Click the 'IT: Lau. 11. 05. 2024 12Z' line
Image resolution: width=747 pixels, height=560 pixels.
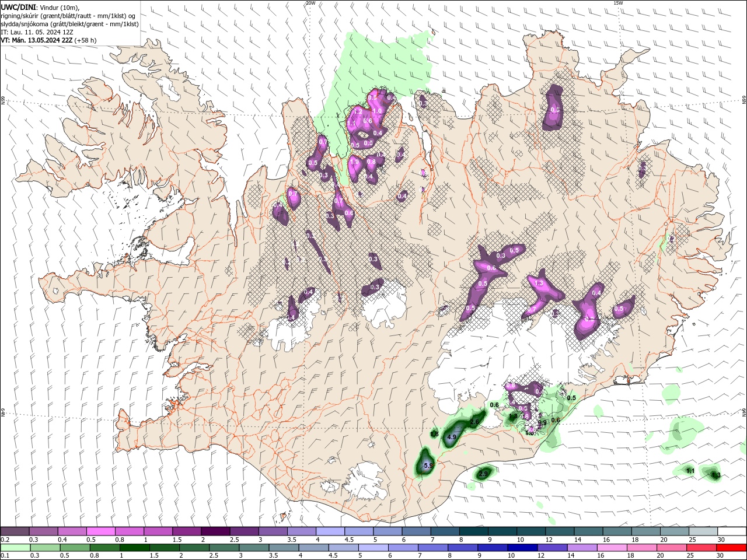[x=37, y=32]
